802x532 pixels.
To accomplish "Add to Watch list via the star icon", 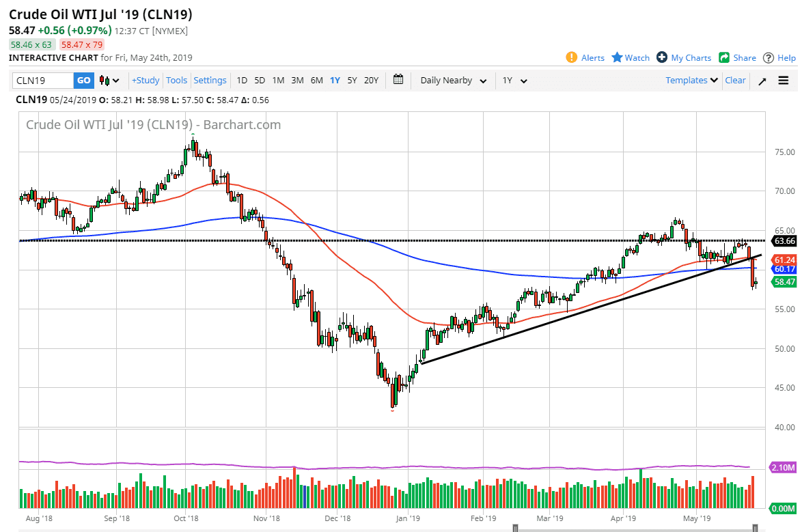I will pyautogui.click(x=617, y=57).
